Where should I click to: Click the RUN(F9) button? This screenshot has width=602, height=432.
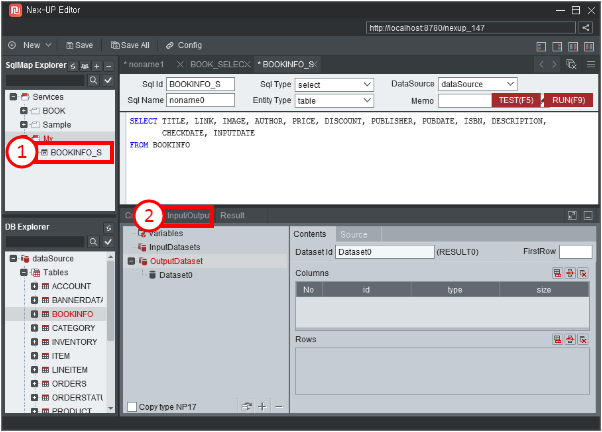(569, 100)
